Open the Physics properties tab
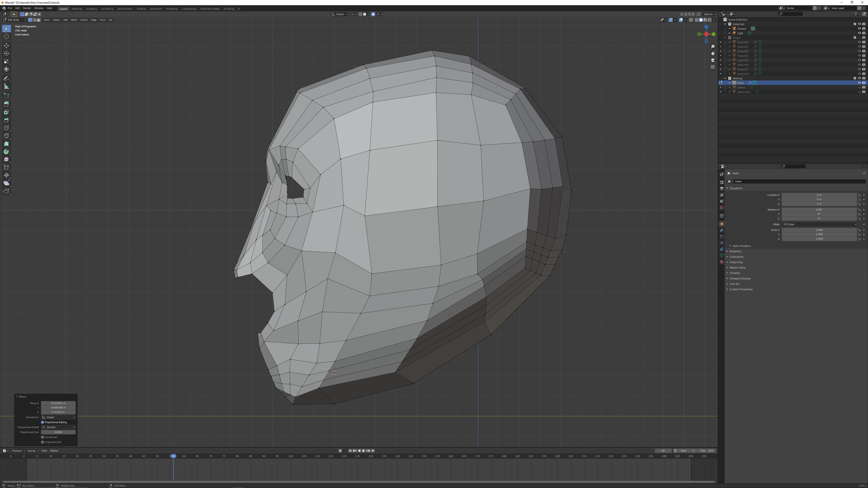The width and height of the screenshot is (868, 488). [x=722, y=243]
